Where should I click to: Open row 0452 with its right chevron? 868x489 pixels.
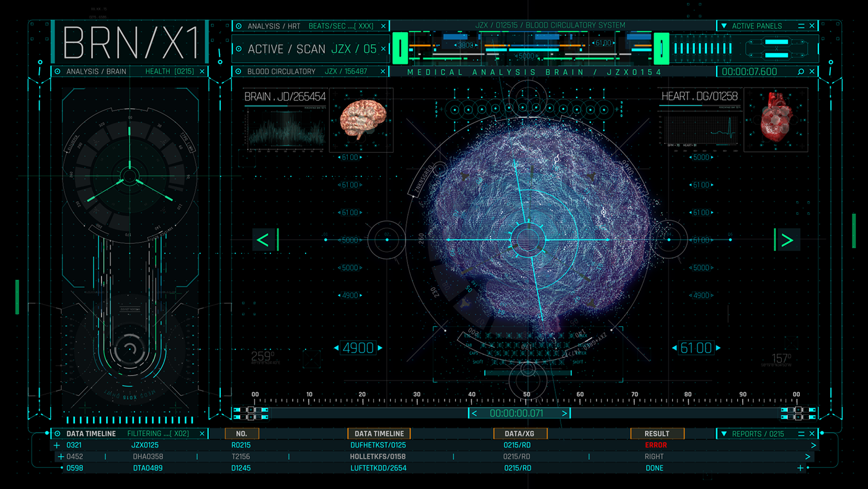pos(807,457)
